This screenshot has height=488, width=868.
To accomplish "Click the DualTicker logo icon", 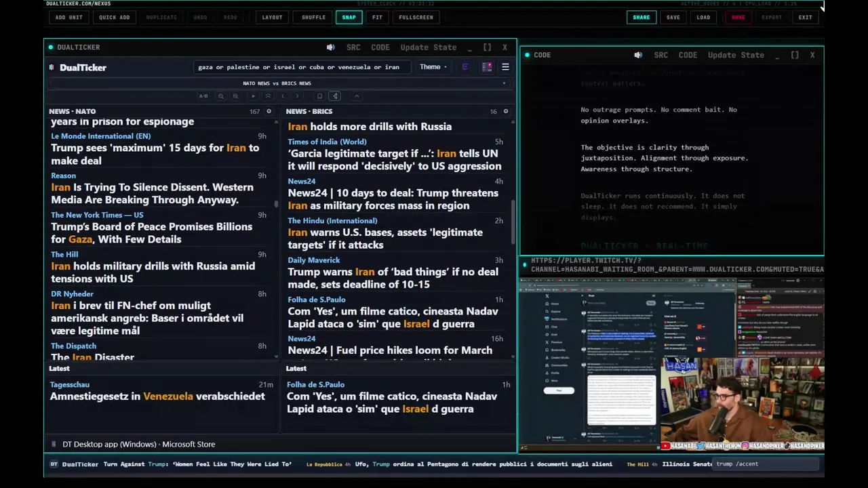I will pos(52,67).
